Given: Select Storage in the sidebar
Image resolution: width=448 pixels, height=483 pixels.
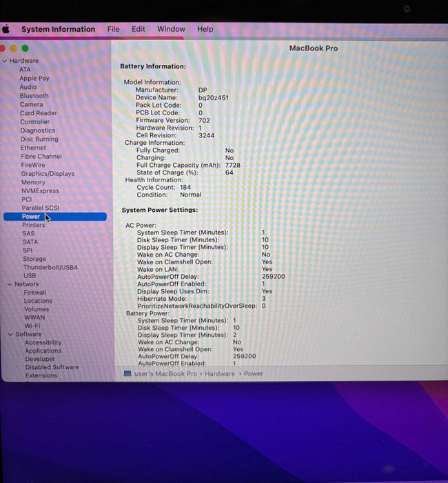Looking at the screenshot, I should pos(34,259).
